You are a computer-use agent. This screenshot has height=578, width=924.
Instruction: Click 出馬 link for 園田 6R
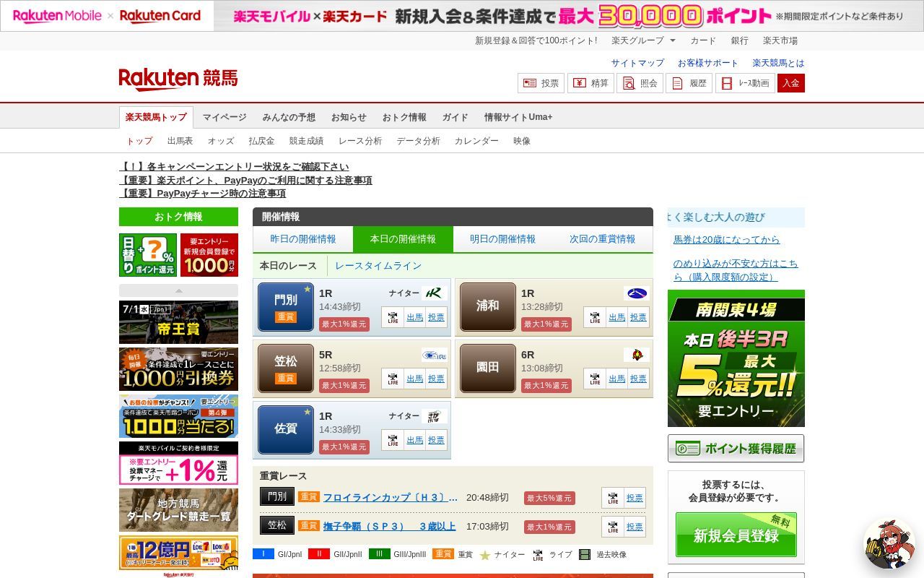click(616, 379)
